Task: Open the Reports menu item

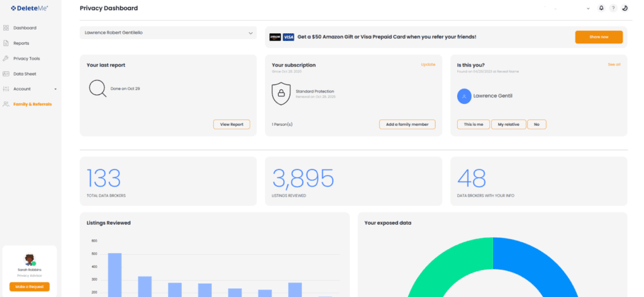Action: (21, 43)
